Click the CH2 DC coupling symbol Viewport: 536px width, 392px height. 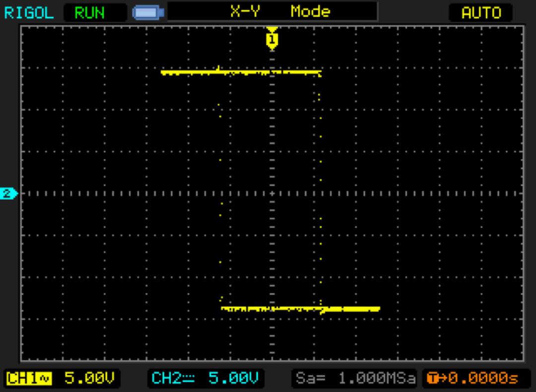point(189,379)
